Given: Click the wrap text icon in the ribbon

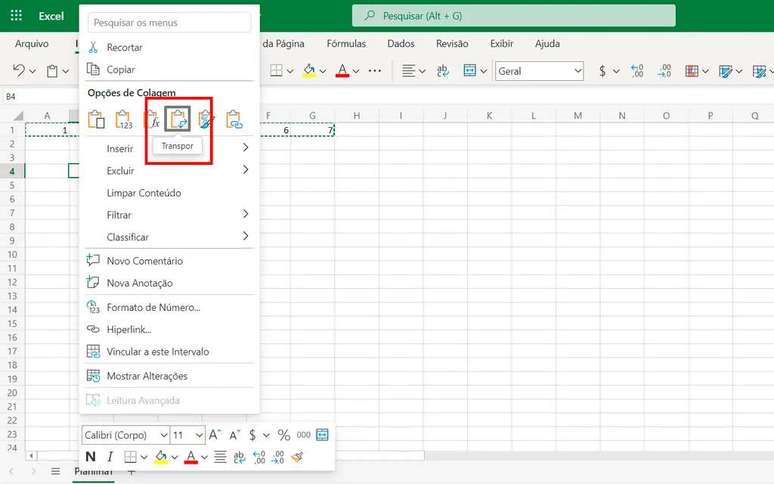Looking at the screenshot, I should tap(443, 71).
